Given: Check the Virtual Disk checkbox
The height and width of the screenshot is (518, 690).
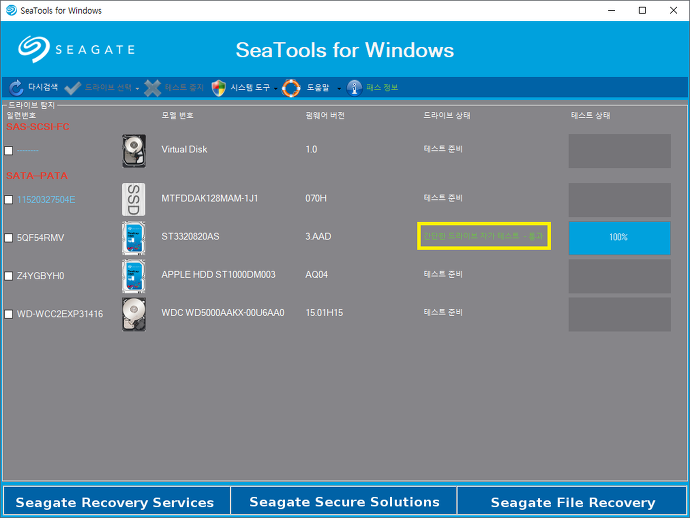Looking at the screenshot, I should pos(9,151).
